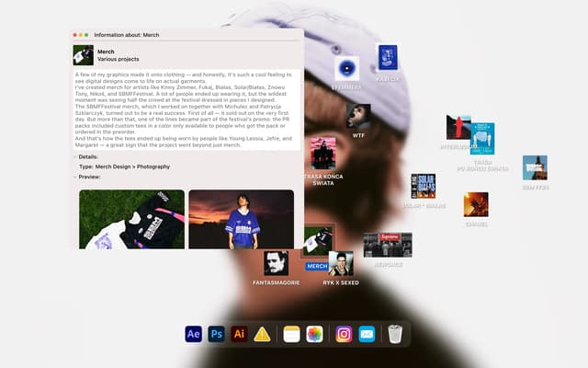The width and height of the screenshot is (588, 368).
Task: Click the Merch description paragraph text
Action: [187, 109]
